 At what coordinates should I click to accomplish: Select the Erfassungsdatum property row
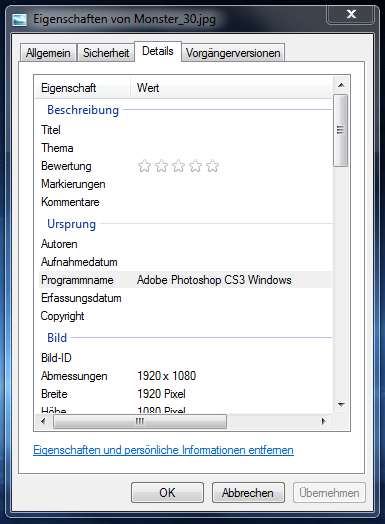pos(185,298)
